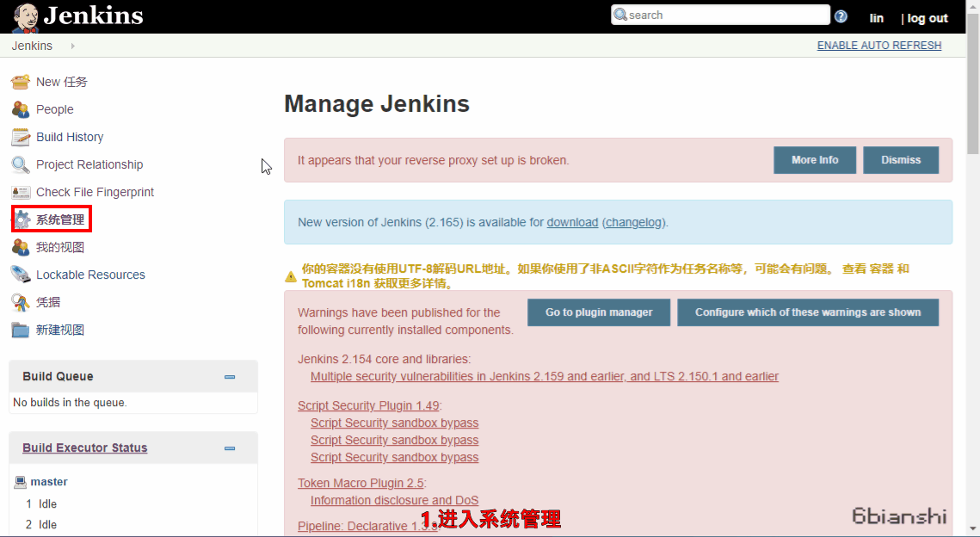980x537 pixels.
Task: Click the Jenkins butler logo
Action: click(x=25, y=17)
